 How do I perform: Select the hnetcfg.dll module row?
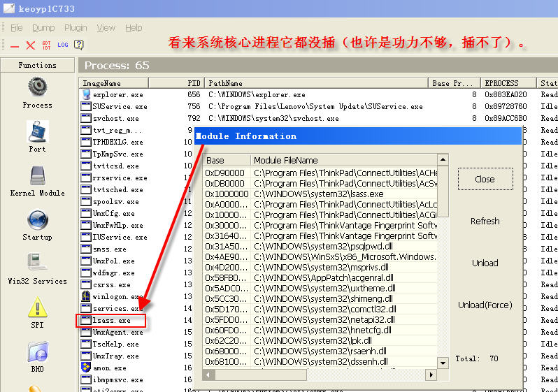click(320, 330)
